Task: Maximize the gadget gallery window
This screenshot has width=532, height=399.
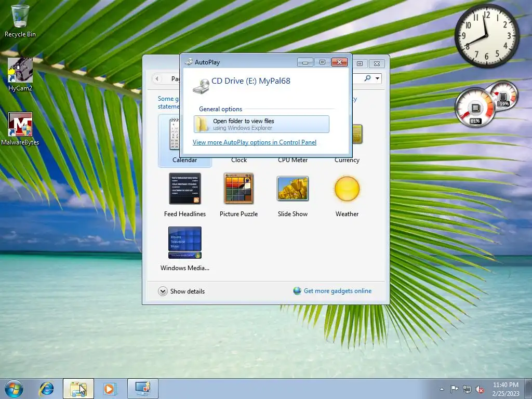Action: click(x=360, y=63)
